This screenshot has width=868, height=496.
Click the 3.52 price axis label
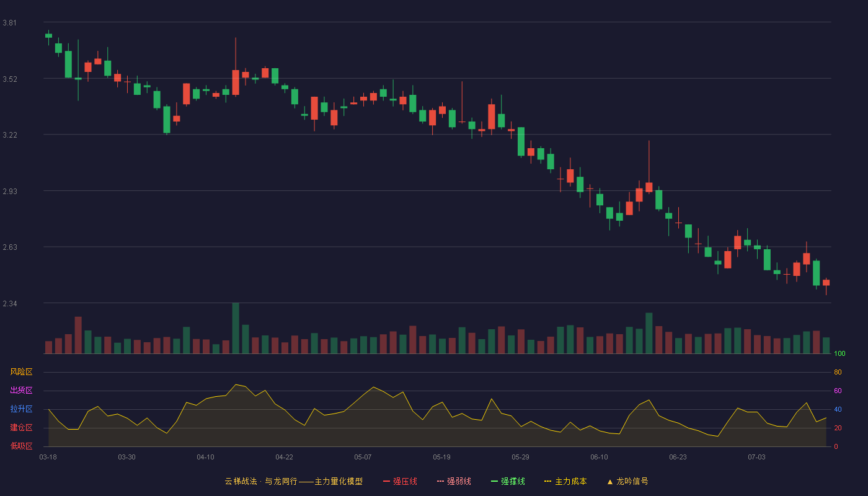[9, 79]
